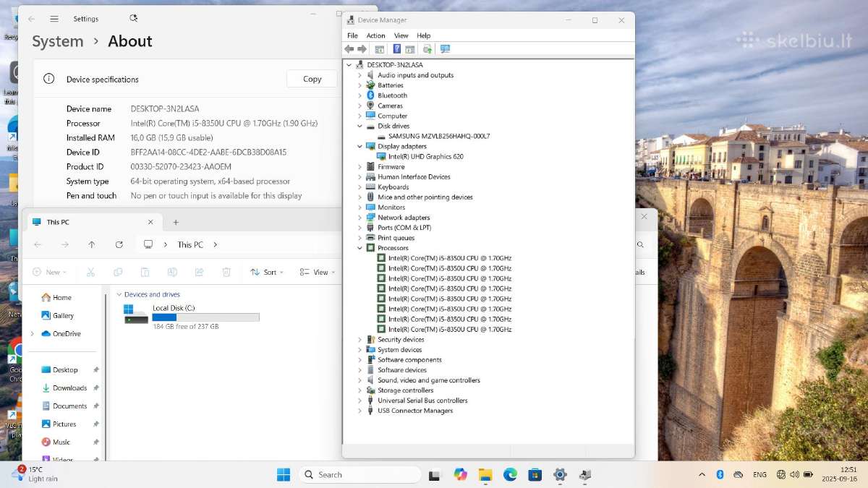This screenshot has height=488, width=868.
Task: Select Mice and other pointing devices
Action: tap(425, 197)
